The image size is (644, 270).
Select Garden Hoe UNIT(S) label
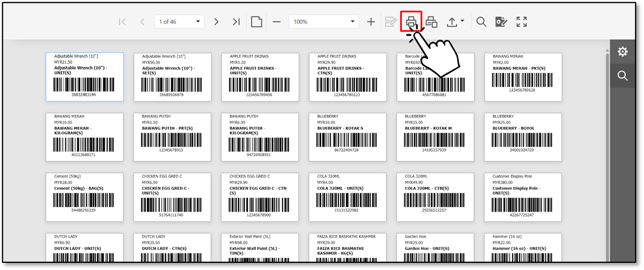435,248
